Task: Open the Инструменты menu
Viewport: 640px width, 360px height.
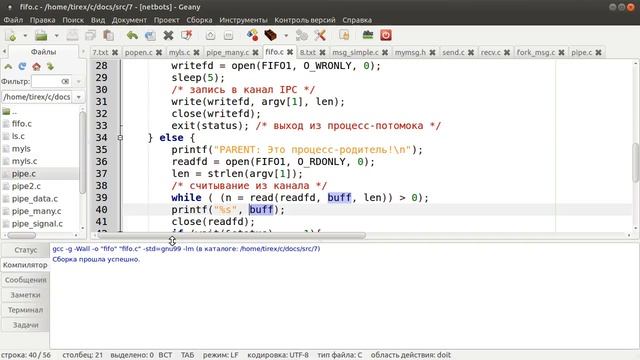Action: 243,20
